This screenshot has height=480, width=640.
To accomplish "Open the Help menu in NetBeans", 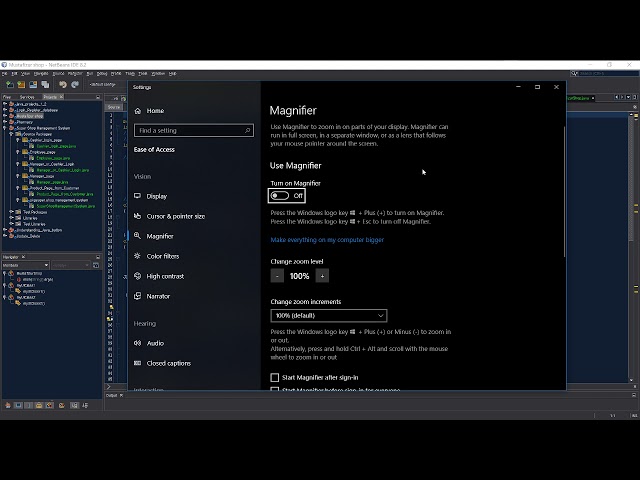I will (x=173, y=74).
